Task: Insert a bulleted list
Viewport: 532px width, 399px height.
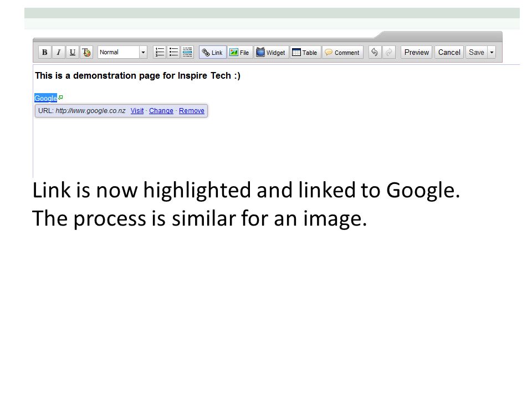Action: [x=173, y=52]
